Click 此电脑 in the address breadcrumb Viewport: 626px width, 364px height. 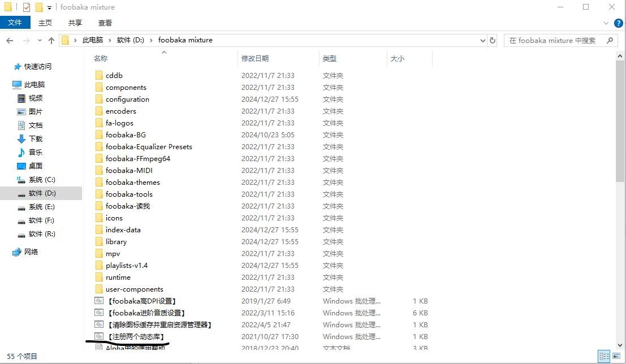pos(93,40)
